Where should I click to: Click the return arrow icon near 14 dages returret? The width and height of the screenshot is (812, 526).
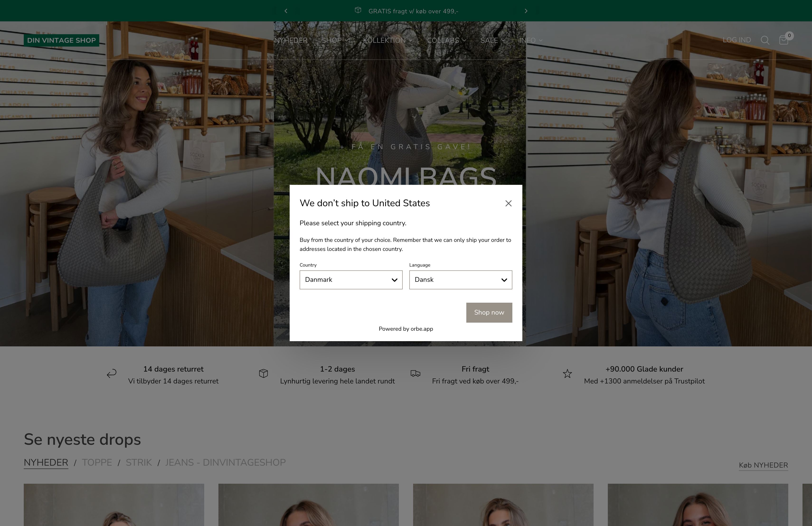[111, 374]
